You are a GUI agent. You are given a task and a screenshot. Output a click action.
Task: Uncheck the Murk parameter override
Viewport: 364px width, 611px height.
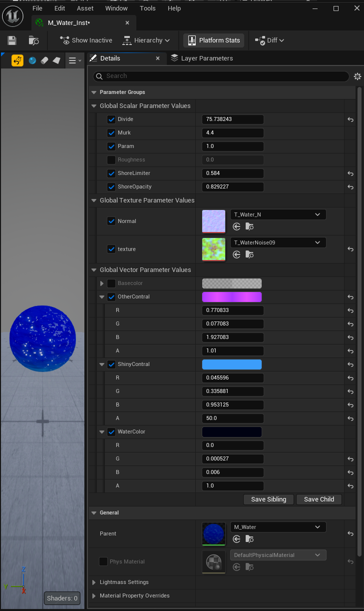tap(111, 133)
